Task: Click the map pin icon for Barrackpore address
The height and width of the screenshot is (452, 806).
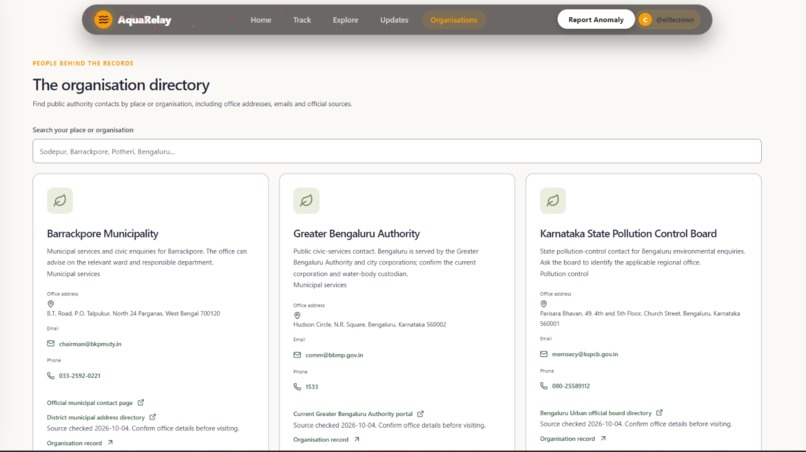Action: pyautogui.click(x=50, y=304)
